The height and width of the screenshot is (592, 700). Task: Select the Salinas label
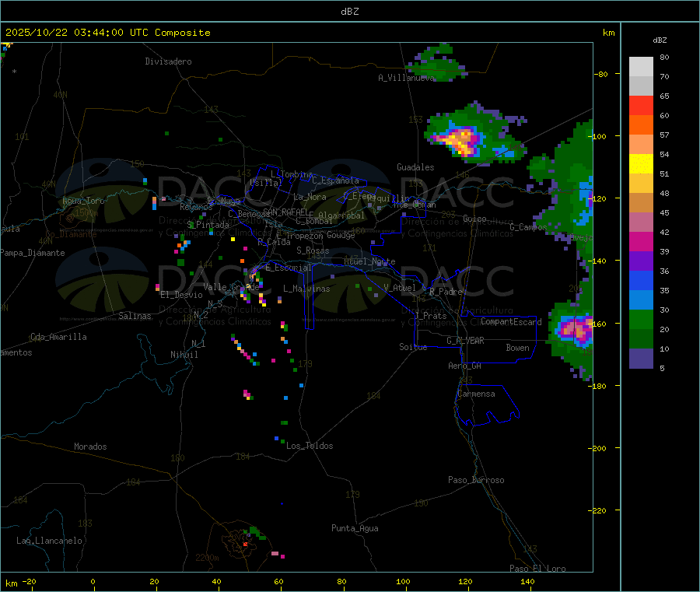135,316
